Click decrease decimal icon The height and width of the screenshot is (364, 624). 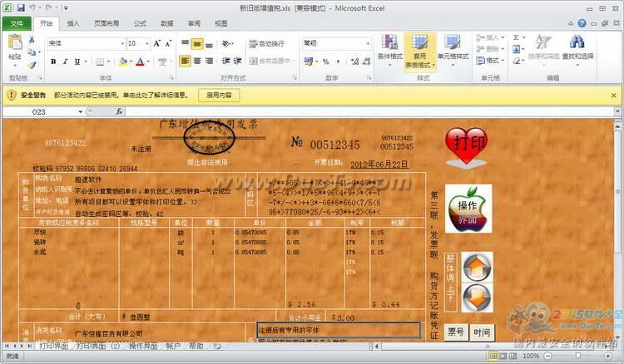point(367,61)
